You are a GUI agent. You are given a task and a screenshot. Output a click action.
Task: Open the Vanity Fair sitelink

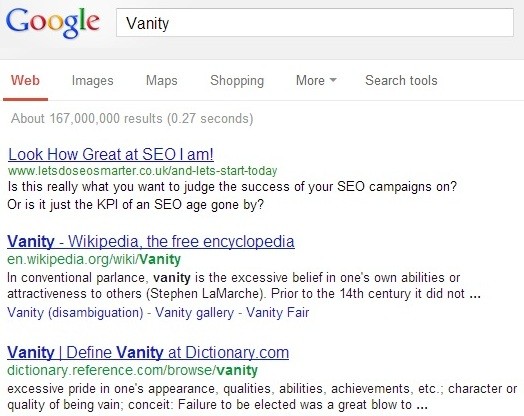277,313
